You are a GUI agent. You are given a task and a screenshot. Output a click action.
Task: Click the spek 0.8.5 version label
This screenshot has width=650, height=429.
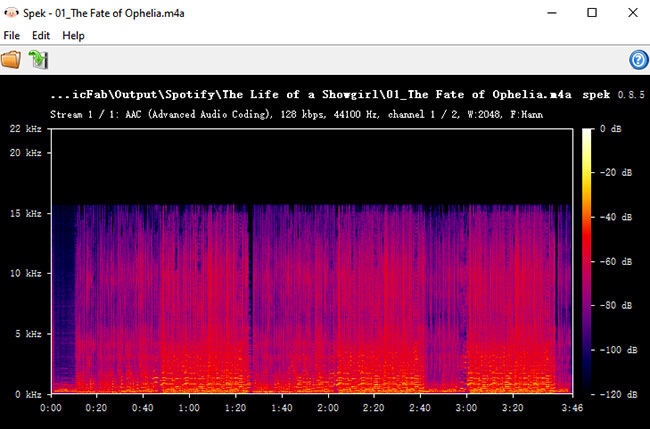tap(613, 95)
